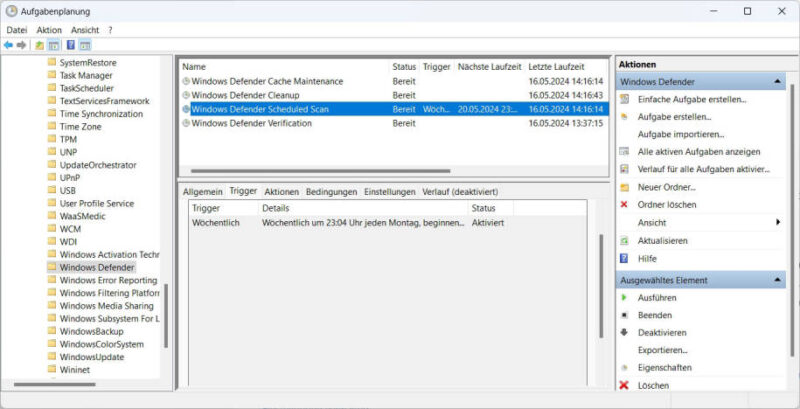Expand the Ansicht submenu arrow in Aktionen
This screenshot has width=800, height=409.
[778, 223]
